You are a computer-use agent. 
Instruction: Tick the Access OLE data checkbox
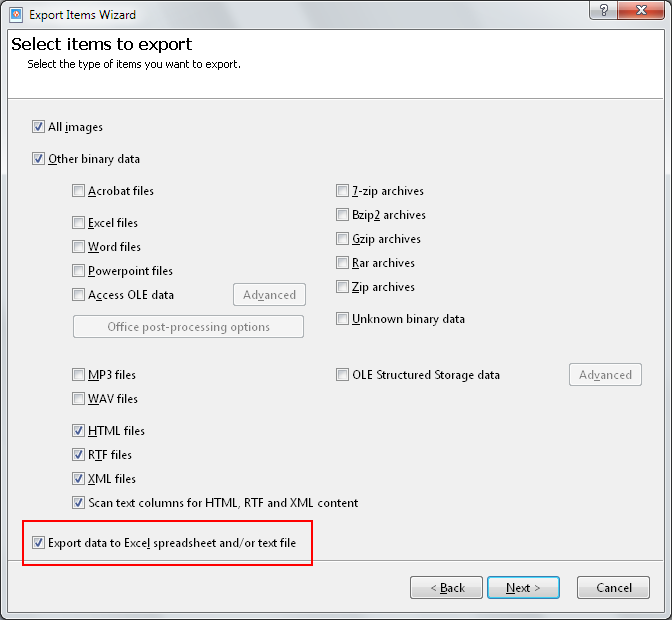coord(79,295)
